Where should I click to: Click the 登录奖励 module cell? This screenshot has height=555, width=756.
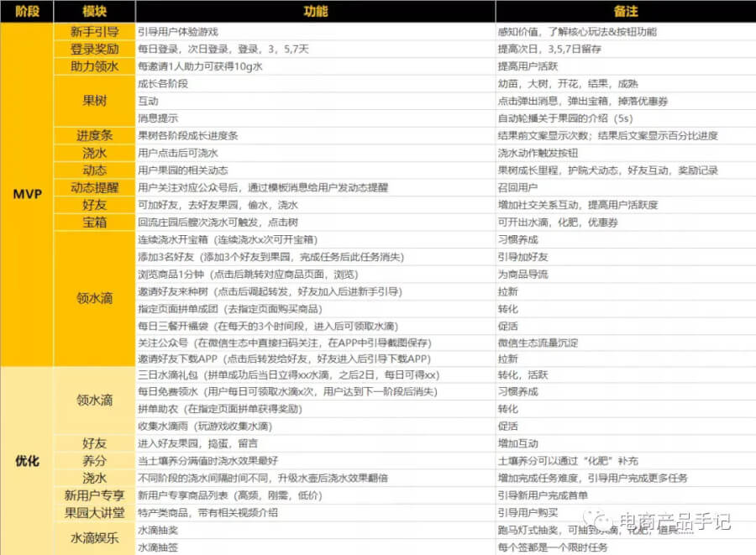pyautogui.click(x=94, y=49)
